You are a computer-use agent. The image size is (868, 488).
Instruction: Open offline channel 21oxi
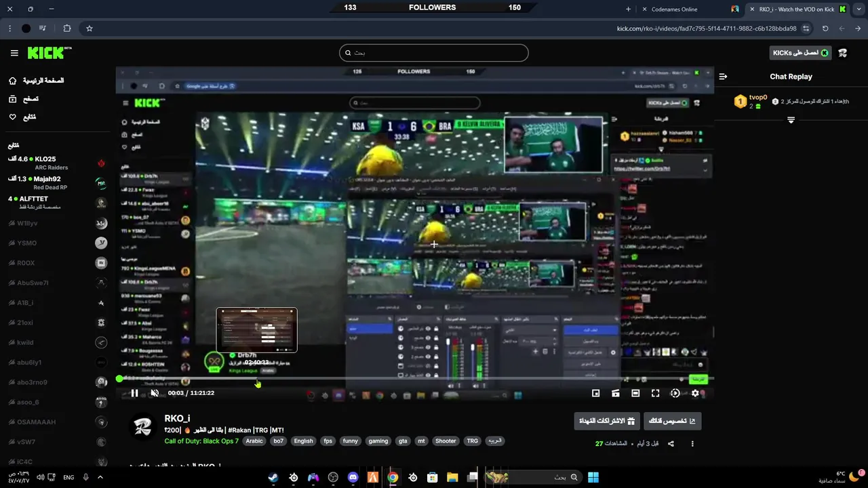(x=56, y=323)
